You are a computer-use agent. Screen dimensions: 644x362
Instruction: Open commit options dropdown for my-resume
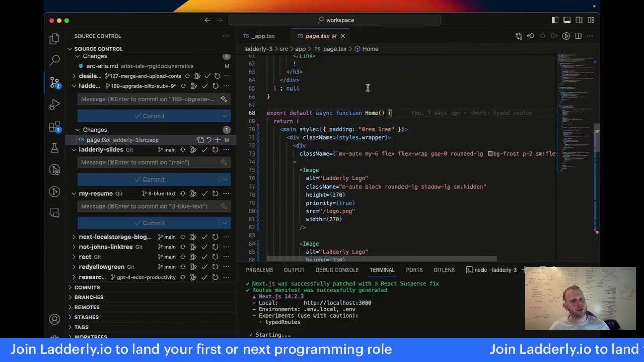pyautogui.click(x=225, y=223)
